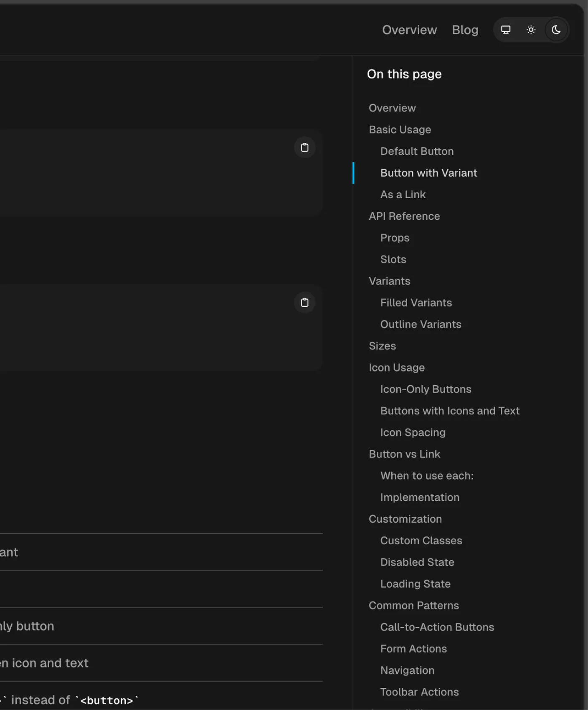The width and height of the screenshot is (588, 710).
Task: Go to Outline Variants entry
Action: point(421,324)
